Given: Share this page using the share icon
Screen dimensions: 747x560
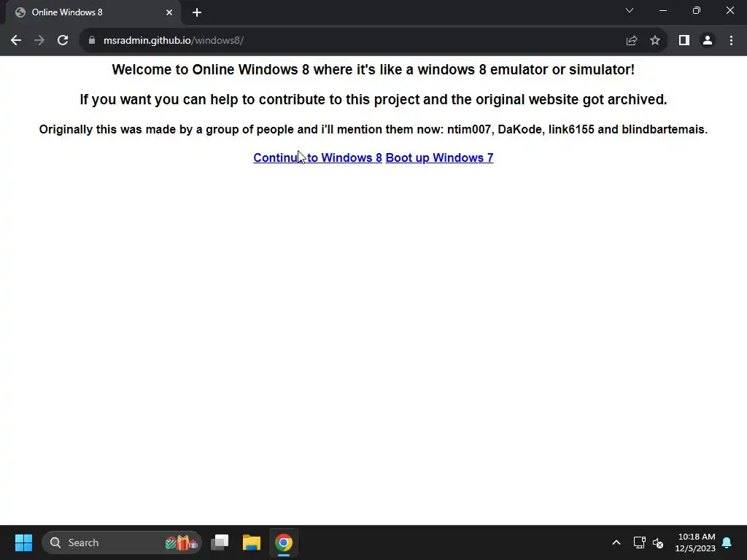Looking at the screenshot, I should (632, 41).
